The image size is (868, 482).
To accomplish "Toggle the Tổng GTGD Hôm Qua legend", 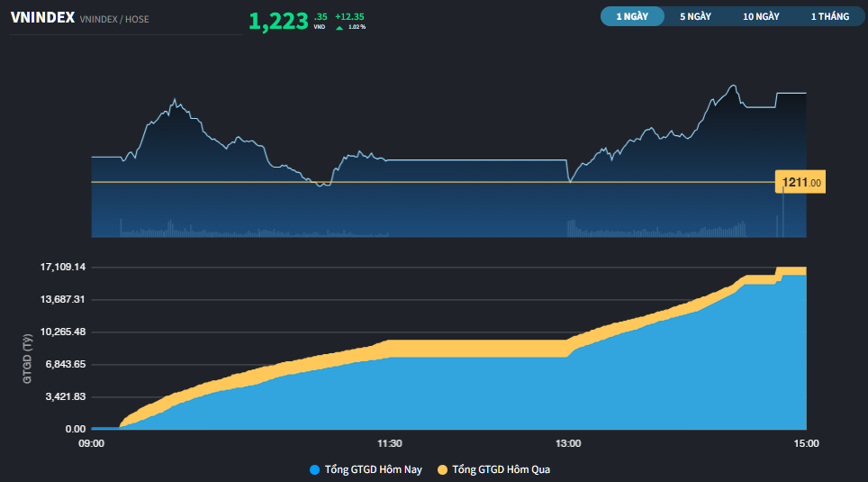I will coord(493,469).
